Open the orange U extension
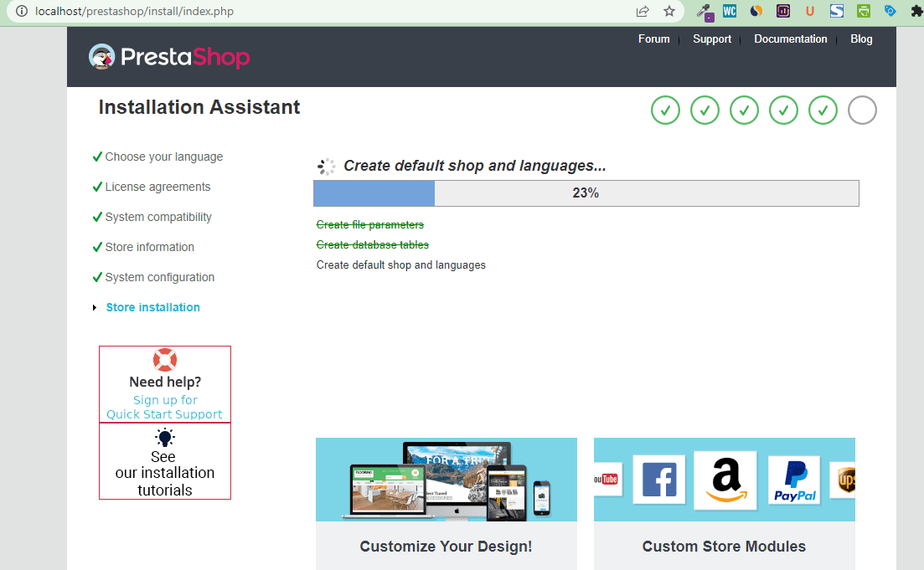 click(x=810, y=11)
